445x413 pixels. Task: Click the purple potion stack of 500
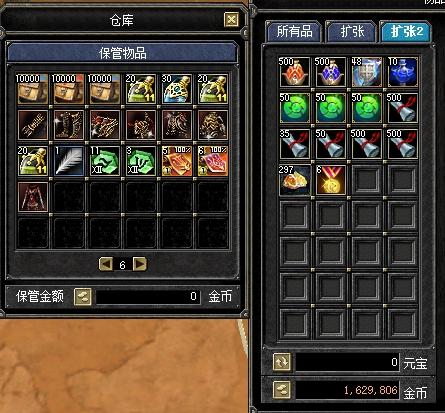tap(331, 72)
